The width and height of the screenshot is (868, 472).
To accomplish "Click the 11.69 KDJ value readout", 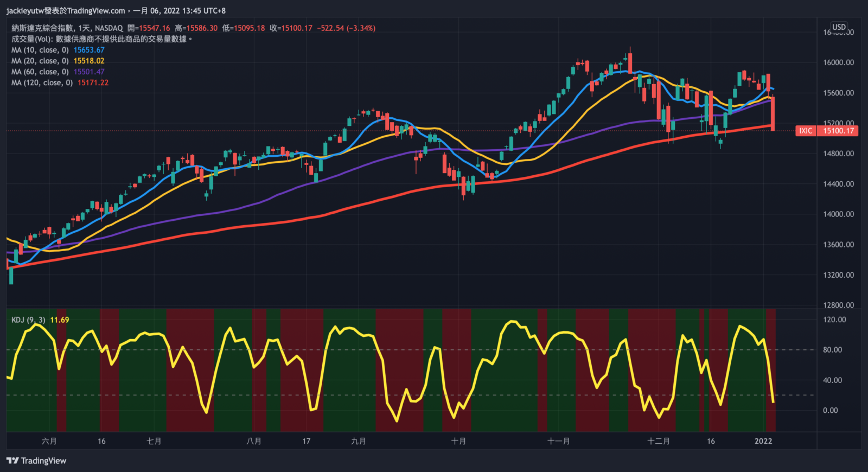I will [x=60, y=320].
